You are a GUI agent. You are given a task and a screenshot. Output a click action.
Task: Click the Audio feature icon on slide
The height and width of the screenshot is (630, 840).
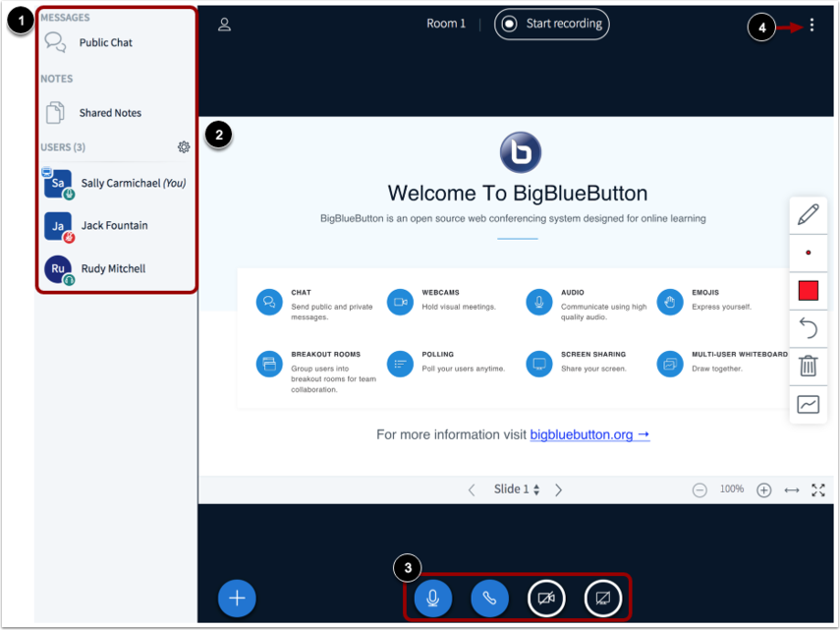[x=539, y=302]
